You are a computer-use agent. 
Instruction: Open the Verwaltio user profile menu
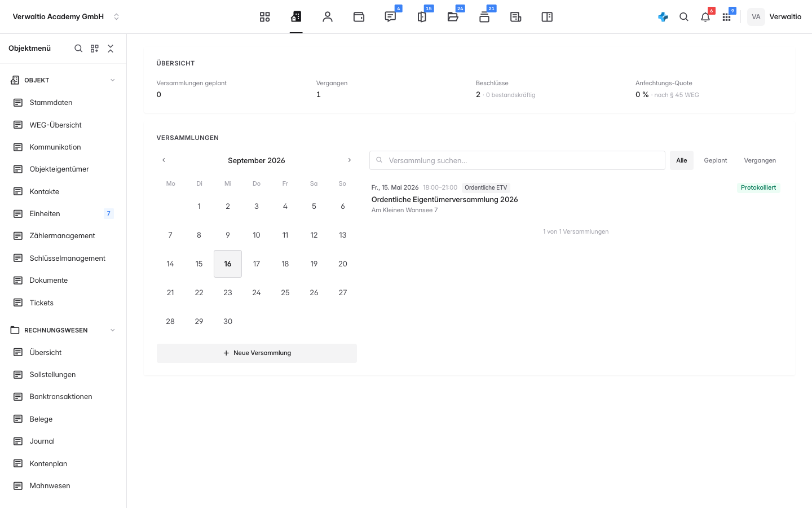(x=774, y=17)
